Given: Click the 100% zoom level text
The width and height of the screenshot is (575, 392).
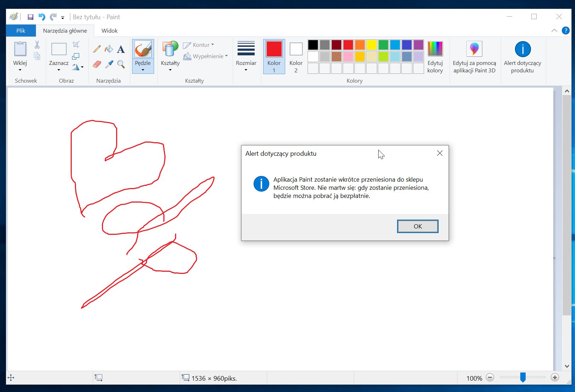Looking at the screenshot, I should tap(474, 379).
